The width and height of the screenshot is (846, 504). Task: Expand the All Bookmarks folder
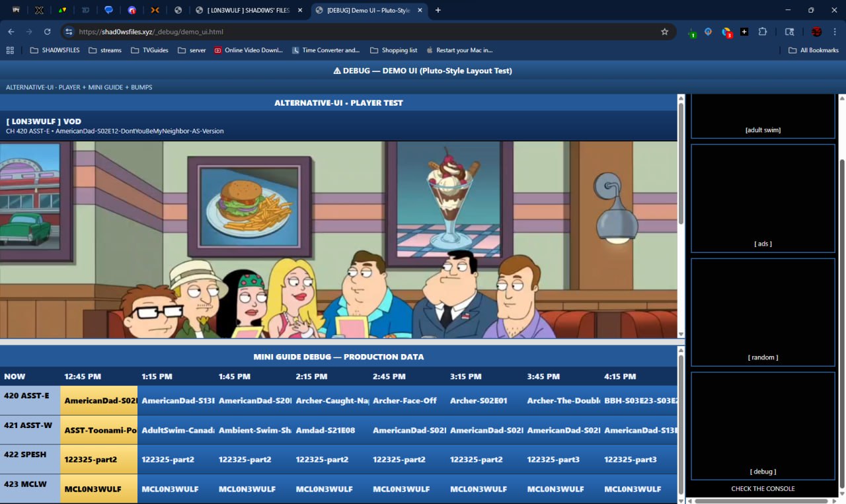coord(814,50)
